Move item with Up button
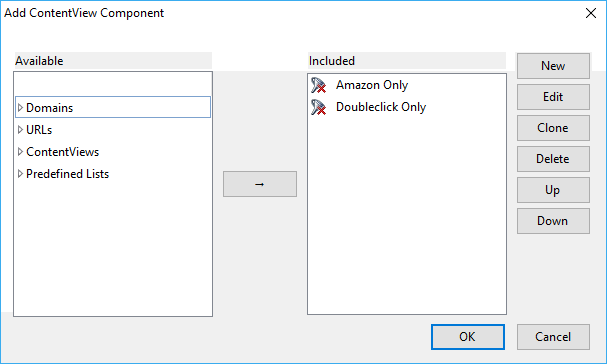The height and width of the screenshot is (364, 607). coord(553,190)
